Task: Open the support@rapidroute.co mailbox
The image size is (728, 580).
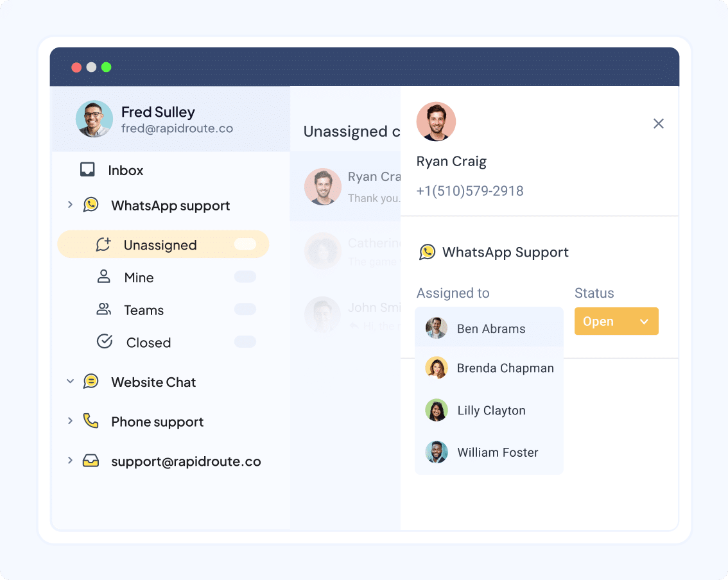Action: [186, 461]
